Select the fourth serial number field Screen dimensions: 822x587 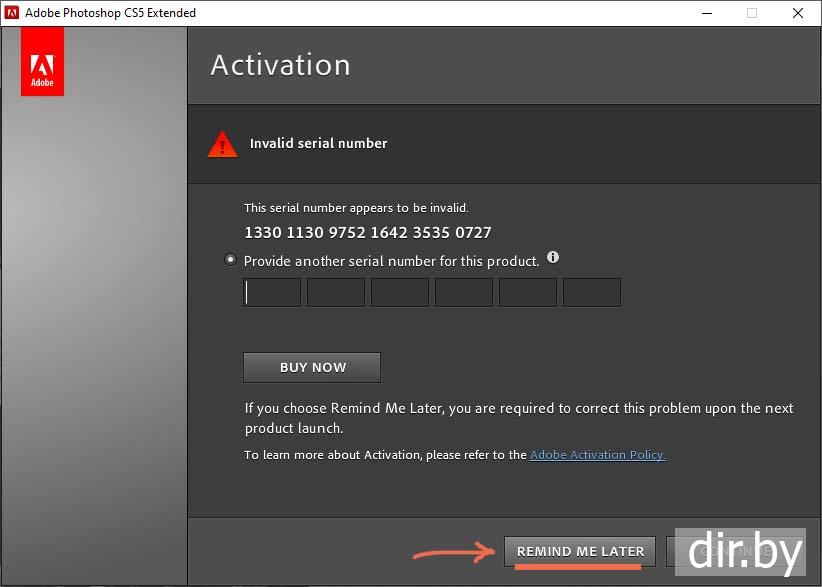click(x=464, y=292)
